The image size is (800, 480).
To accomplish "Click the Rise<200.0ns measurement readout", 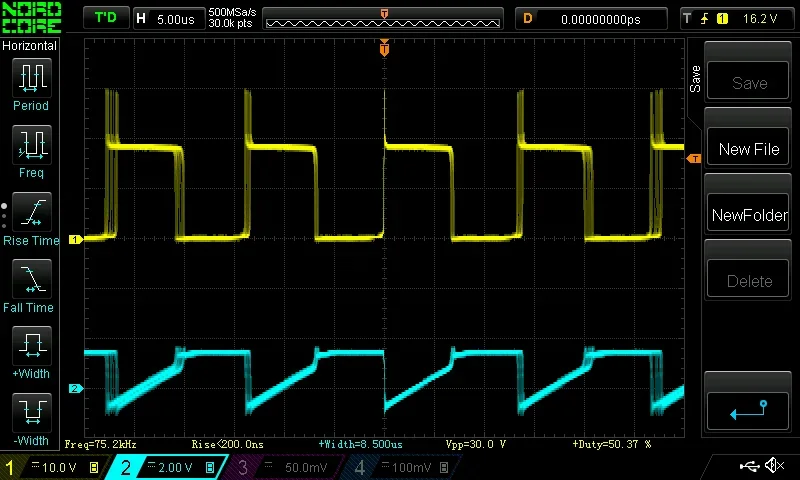I will 228,444.
